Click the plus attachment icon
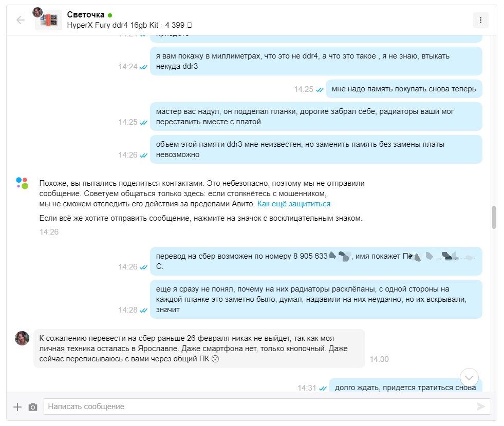This screenshot has width=504, height=426. (17, 407)
